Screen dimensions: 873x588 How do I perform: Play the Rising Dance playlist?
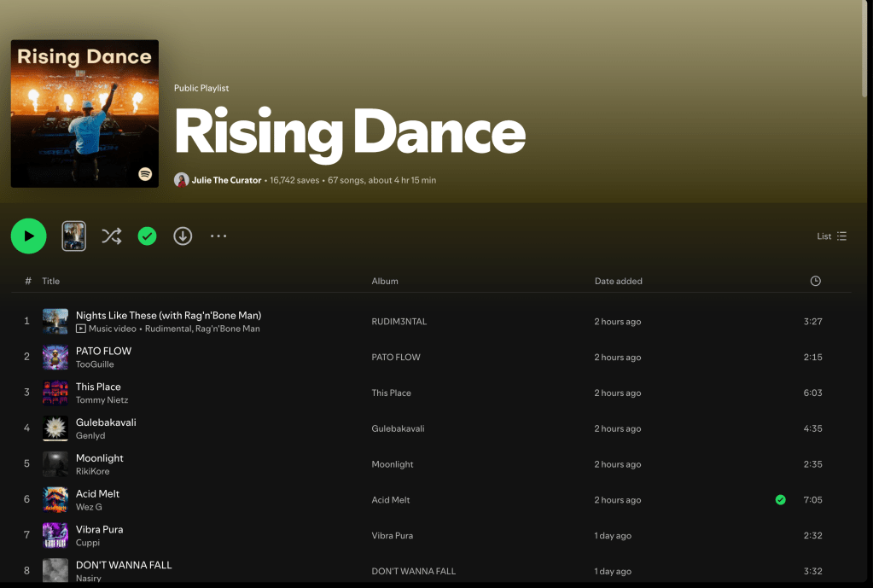click(28, 236)
